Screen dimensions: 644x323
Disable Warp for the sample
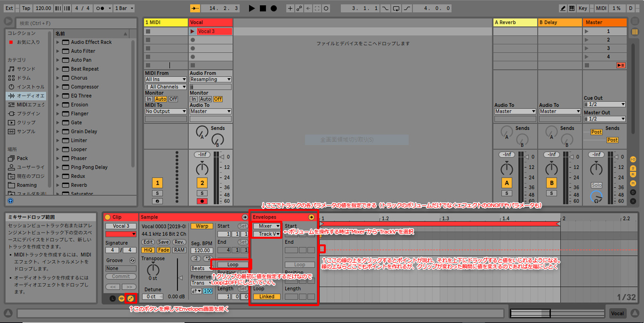[202, 226]
